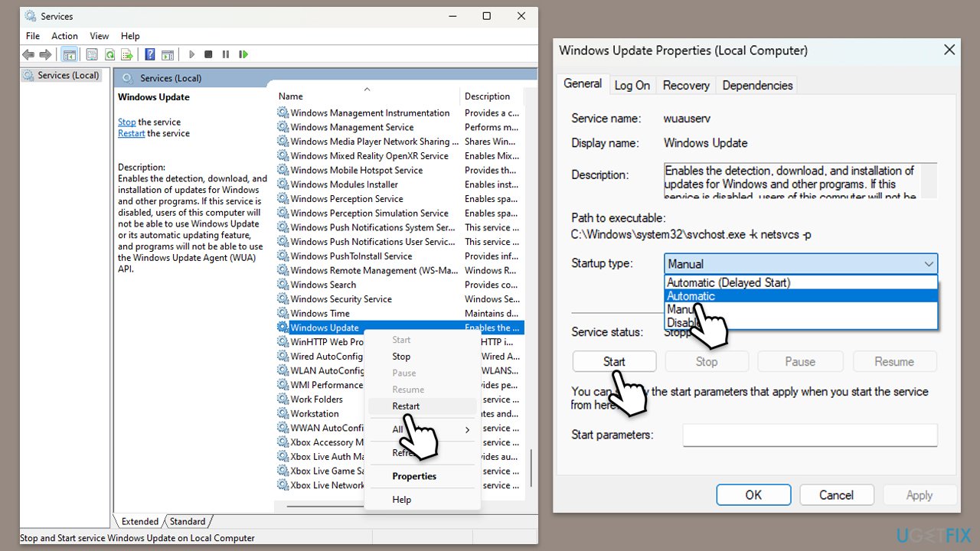Open Properties via the toolbar icon

click(x=92, y=54)
